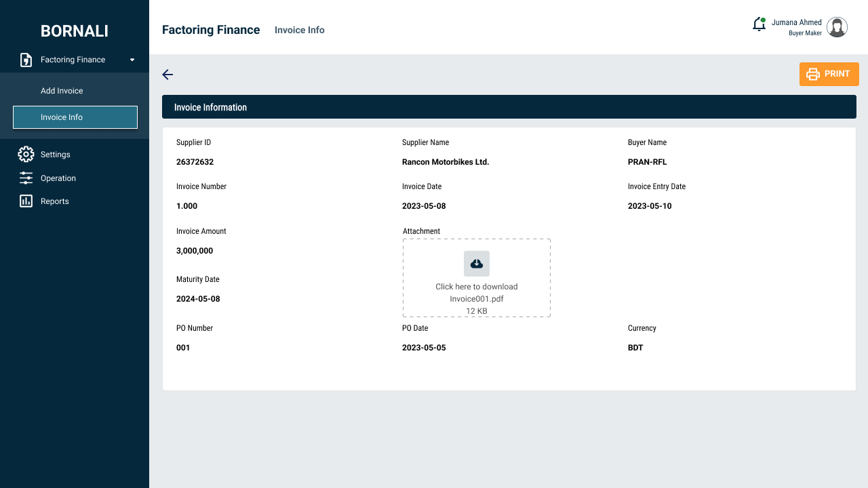Click buyer name PRAN-RFL
868x488 pixels.
pyautogui.click(x=648, y=162)
